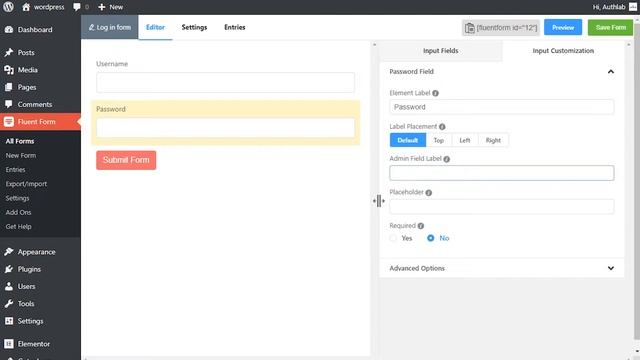640x360 pixels.
Task: Click the Posts pin icon
Action: point(9,53)
